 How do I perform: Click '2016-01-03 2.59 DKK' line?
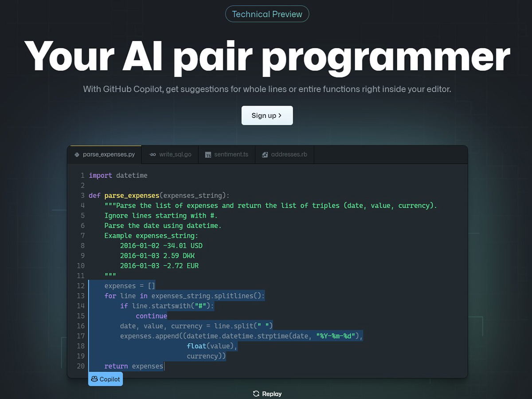[x=157, y=256]
